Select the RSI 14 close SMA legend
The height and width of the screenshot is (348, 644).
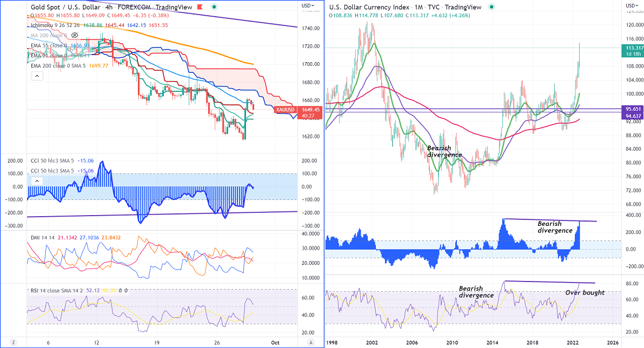click(x=57, y=291)
